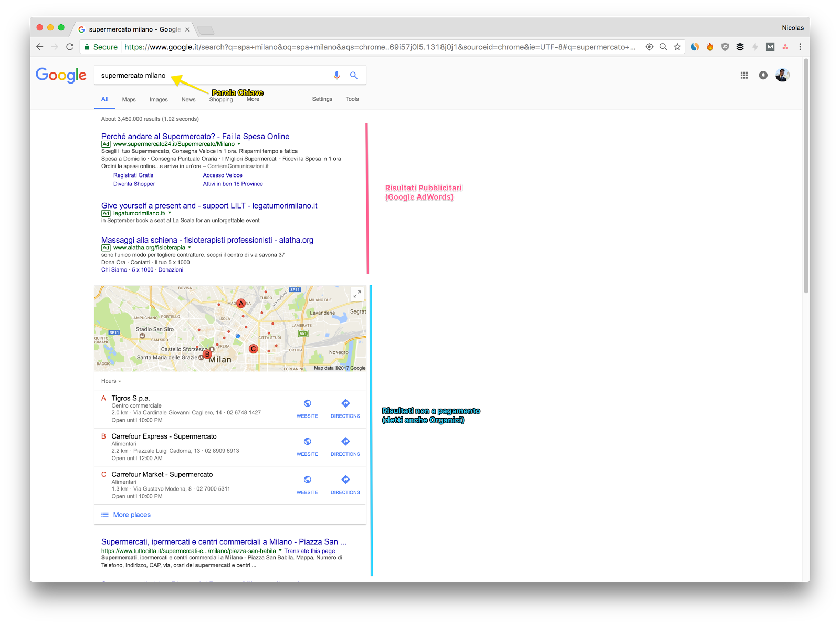This screenshot has width=840, height=625.
Task: Open the stacked layers extension icon
Action: tap(740, 47)
